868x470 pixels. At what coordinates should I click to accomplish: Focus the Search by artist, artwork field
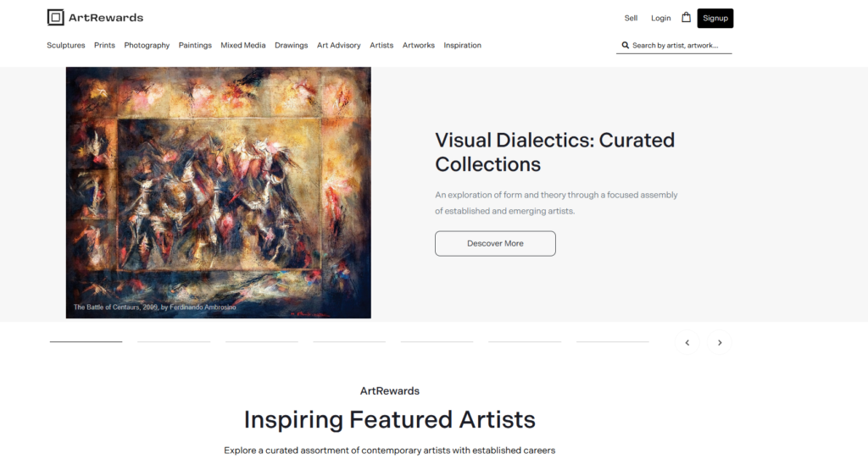coord(674,46)
